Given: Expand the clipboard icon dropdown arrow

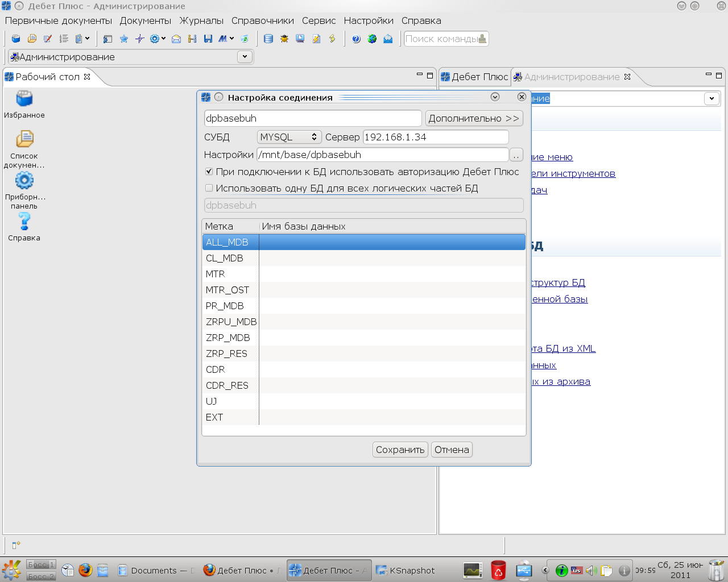Looking at the screenshot, I should [87, 39].
